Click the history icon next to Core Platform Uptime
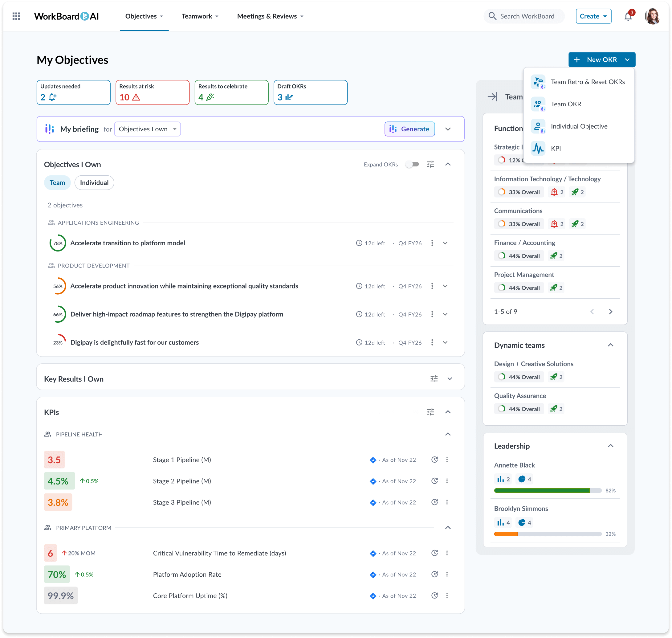This screenshot has width=672, height=638. point(434,595)
